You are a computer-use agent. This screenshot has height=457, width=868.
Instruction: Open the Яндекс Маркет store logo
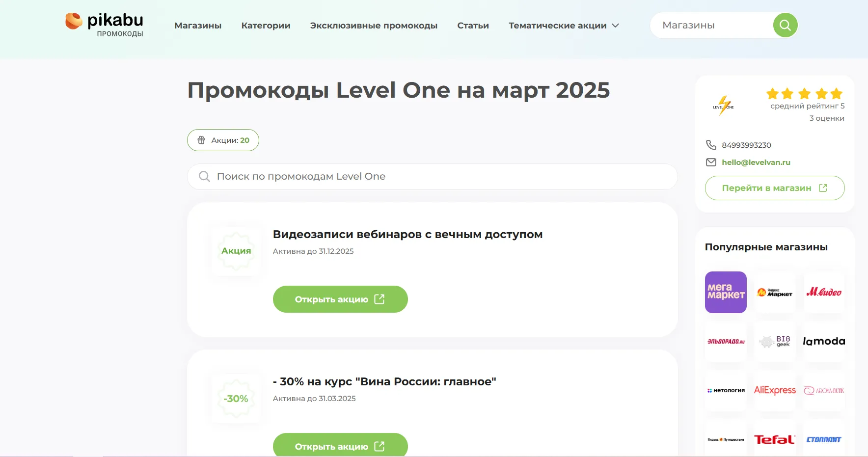775,292
